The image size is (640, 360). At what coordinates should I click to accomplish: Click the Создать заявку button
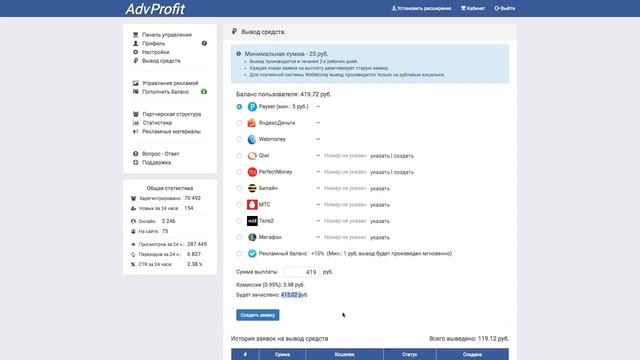(258, 315)
